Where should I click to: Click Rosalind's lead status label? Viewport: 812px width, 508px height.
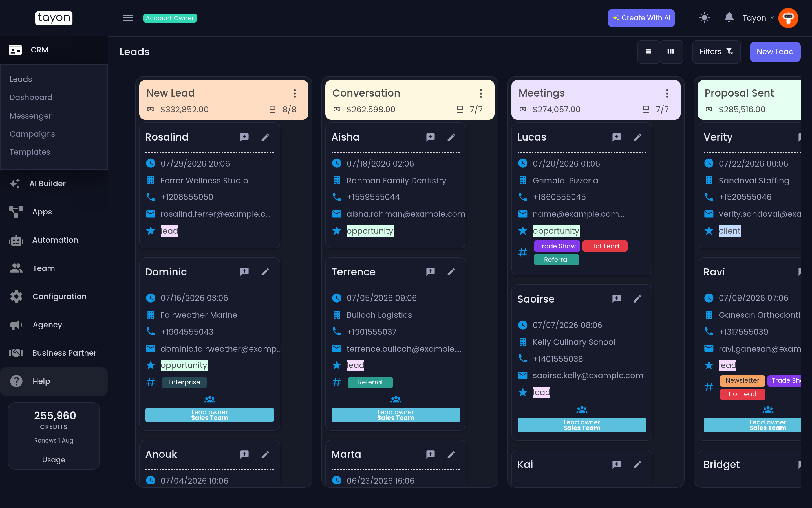coord(169,231)
